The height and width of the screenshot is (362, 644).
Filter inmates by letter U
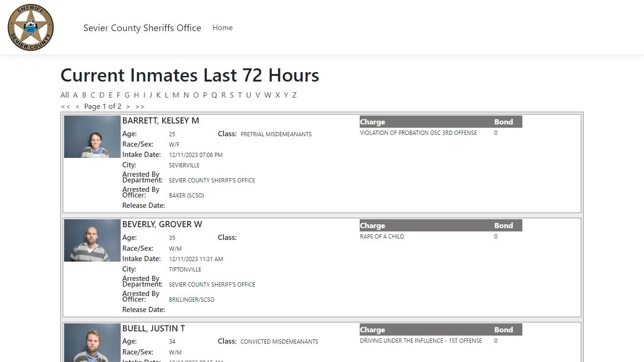tap(248, 95)
